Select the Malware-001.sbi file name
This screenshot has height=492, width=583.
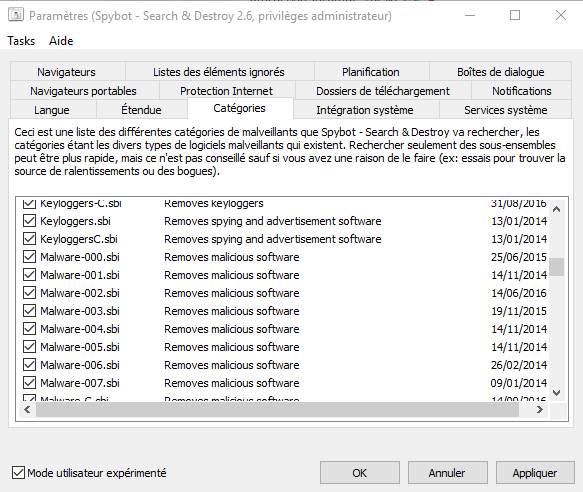80,275
